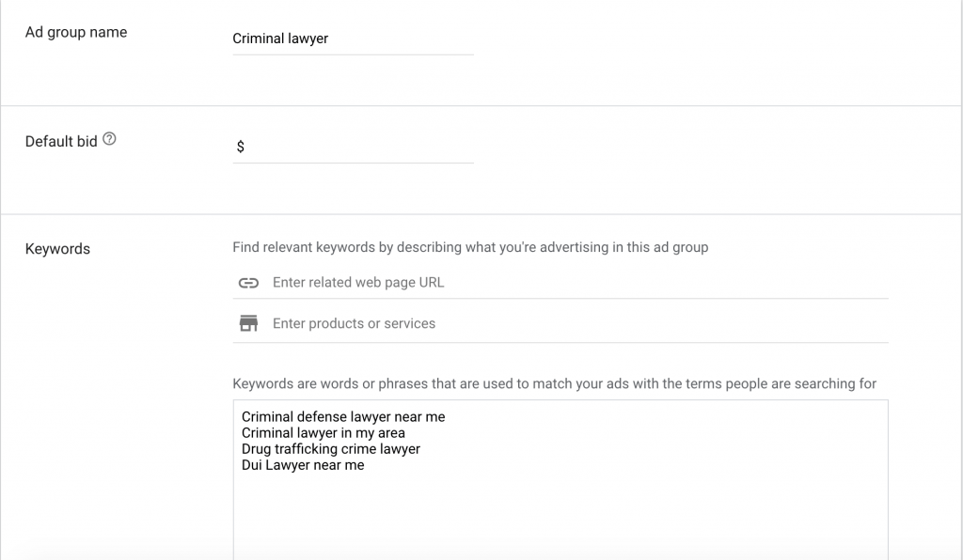
Task: Click the storefront icon beside products field
Action: pos(248,324)
